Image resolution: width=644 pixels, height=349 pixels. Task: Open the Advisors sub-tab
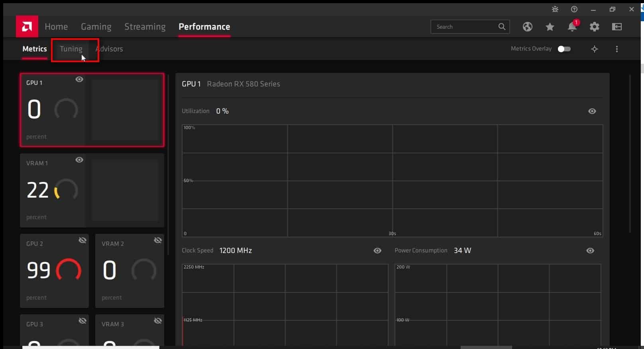[x=109, y=49]
